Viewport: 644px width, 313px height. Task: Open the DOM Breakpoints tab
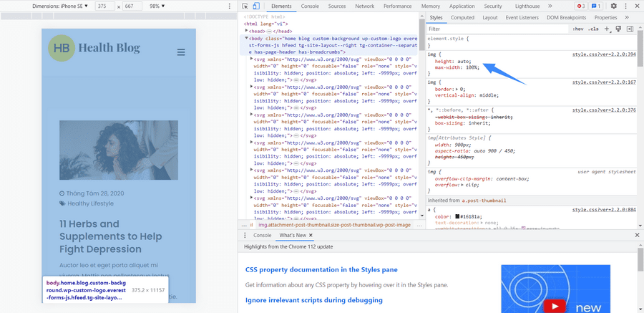point(567,18)
